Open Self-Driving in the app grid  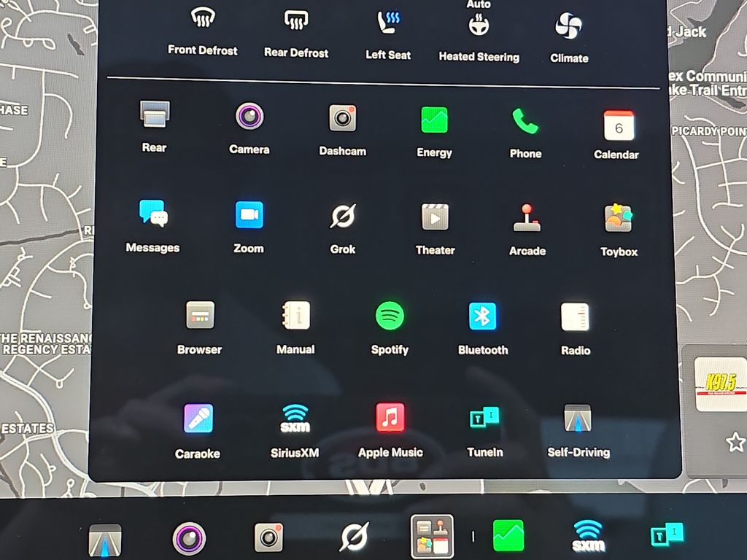tap(578, 430)
